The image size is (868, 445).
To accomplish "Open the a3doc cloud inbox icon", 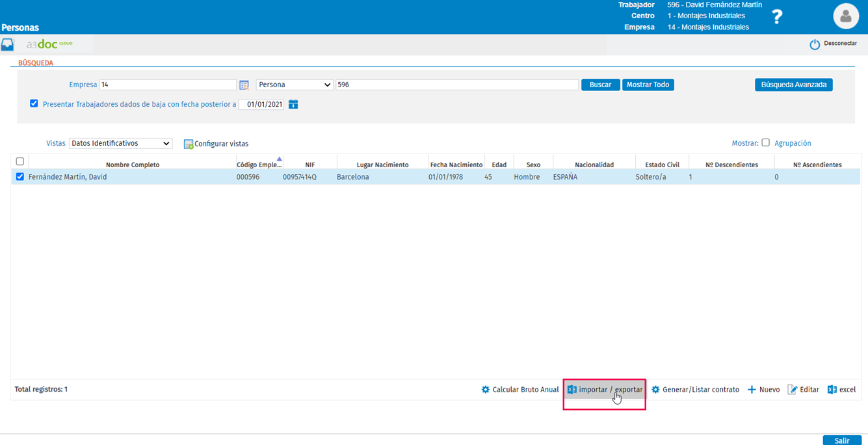I will click(8, 45).
